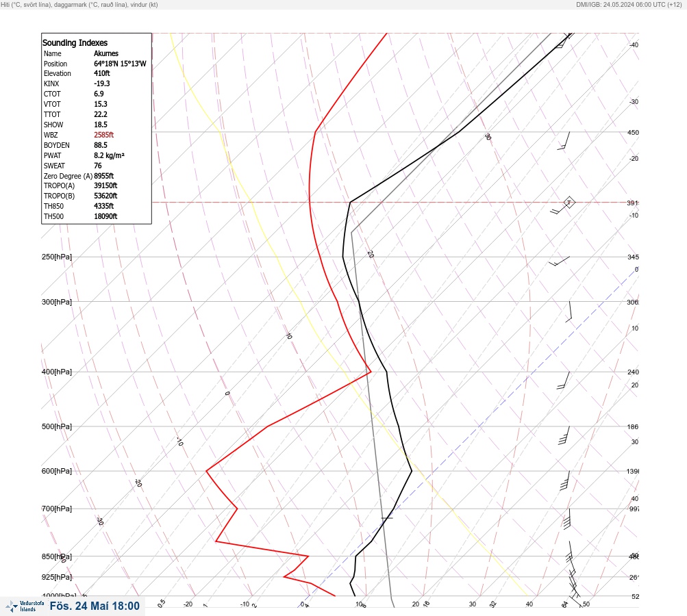Click the VTOT value '15.3'
The image size is (687, 616).
click(x=100, y=104)
